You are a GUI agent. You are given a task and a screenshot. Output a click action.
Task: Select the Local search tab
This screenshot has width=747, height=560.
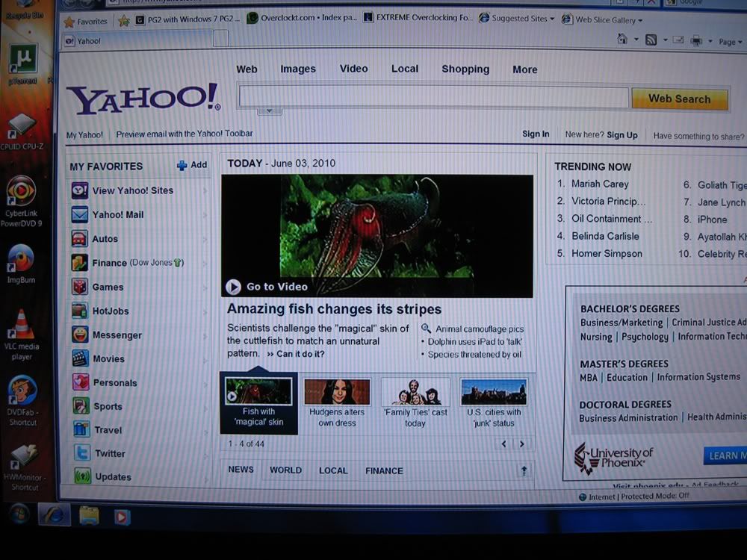405,69
